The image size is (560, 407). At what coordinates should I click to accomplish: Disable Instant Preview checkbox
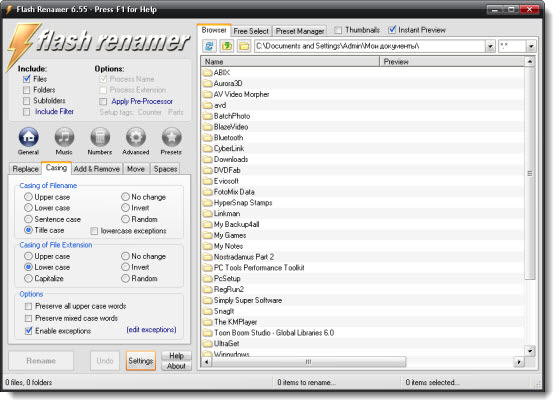[392, 30]
